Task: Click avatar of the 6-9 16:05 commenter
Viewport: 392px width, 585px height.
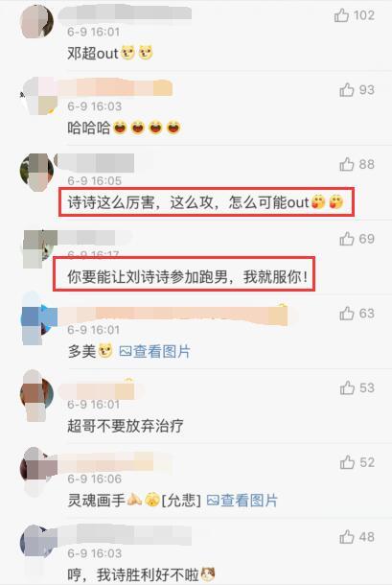Action: 36,172
